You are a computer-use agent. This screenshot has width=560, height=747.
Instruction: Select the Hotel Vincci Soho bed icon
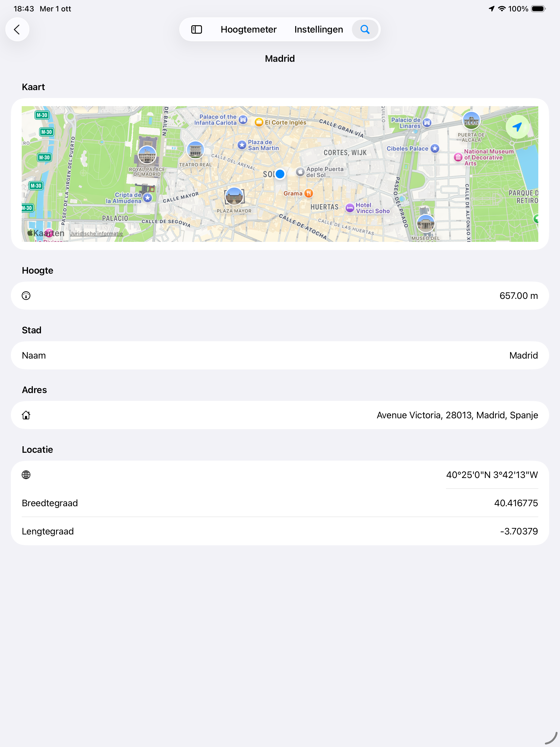click(x=350, y=208)
